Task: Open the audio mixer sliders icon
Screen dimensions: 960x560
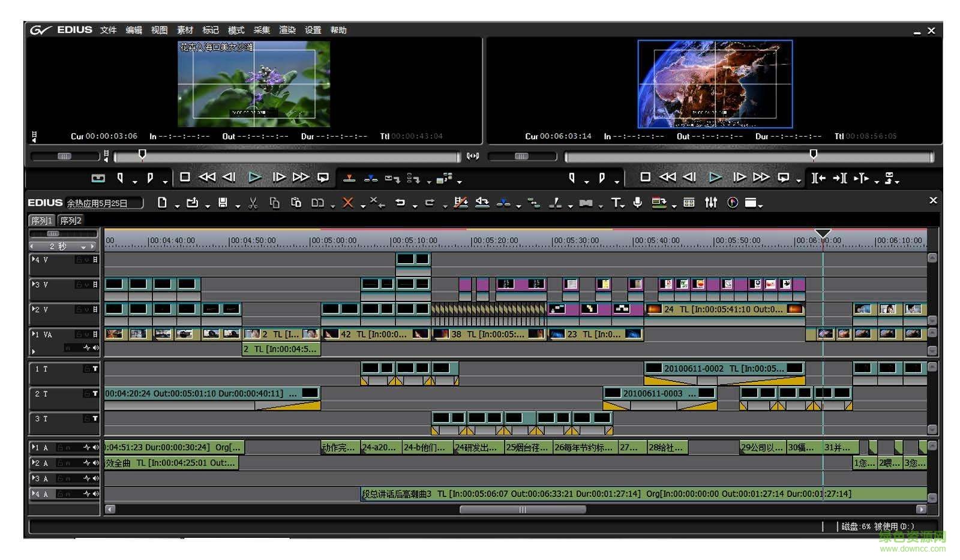Action: point(710,203)
